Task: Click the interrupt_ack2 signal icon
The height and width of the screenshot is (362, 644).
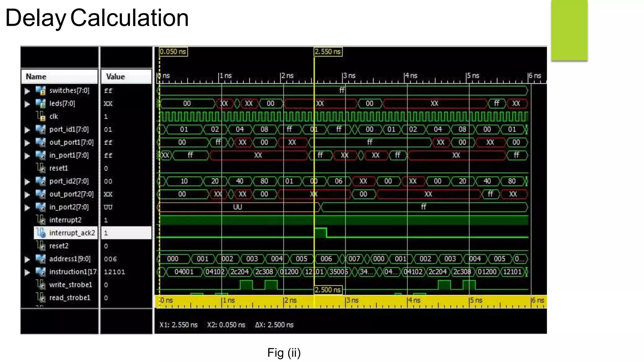Action: pyautogui.click(x=41, y=233)
